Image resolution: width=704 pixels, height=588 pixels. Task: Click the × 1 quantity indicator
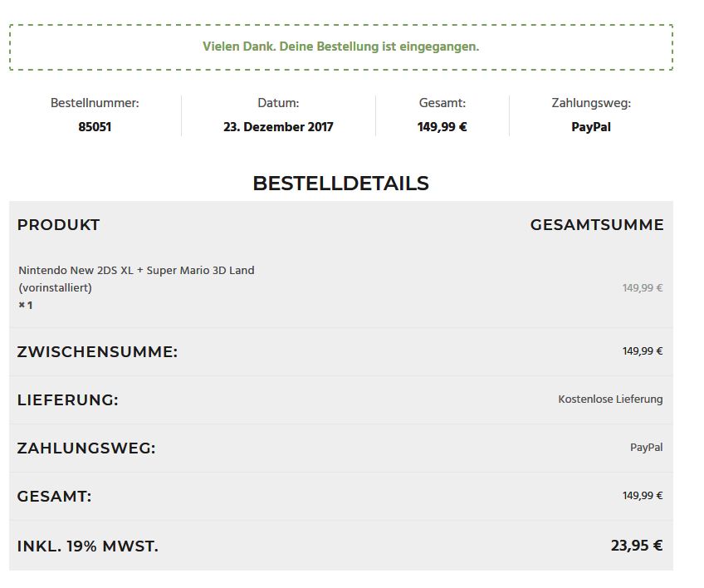pyautogui.click(x=25, y=306)
